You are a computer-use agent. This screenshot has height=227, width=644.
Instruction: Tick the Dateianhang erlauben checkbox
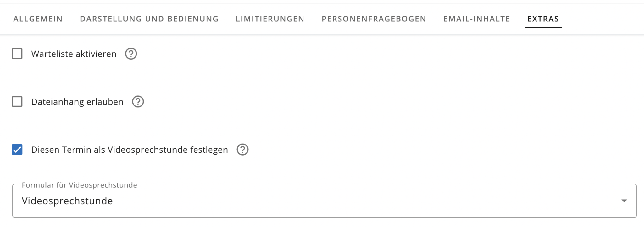17,102
